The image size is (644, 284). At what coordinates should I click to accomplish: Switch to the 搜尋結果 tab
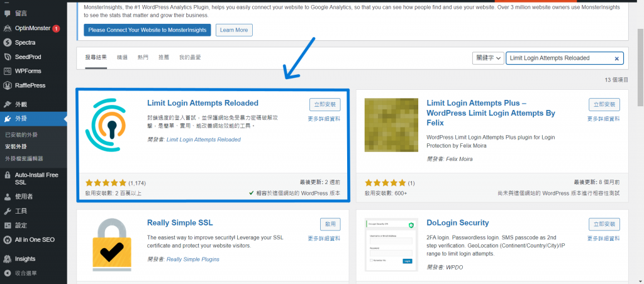pyautogui.click(x=96, y=58)
